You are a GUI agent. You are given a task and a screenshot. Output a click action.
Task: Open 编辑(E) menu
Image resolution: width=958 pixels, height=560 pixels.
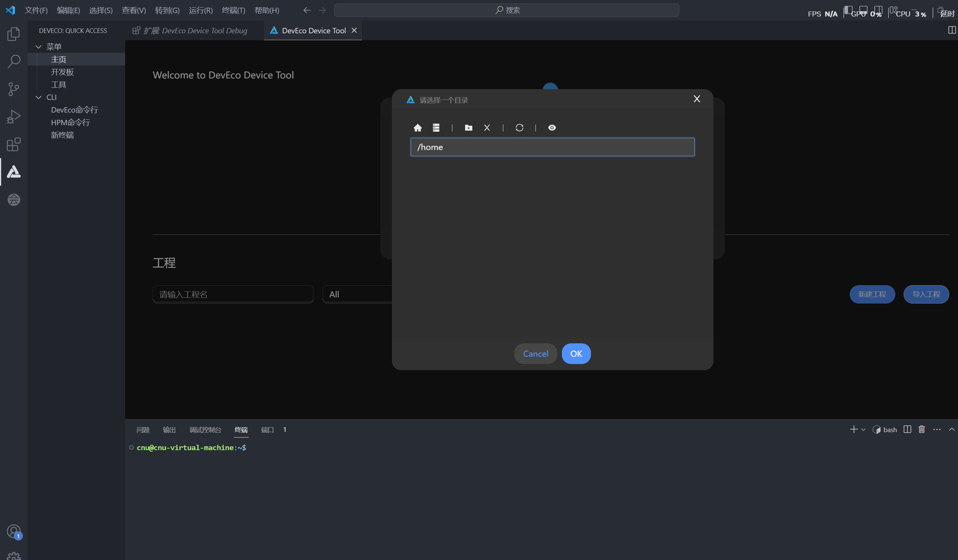[x=68, y=10]
